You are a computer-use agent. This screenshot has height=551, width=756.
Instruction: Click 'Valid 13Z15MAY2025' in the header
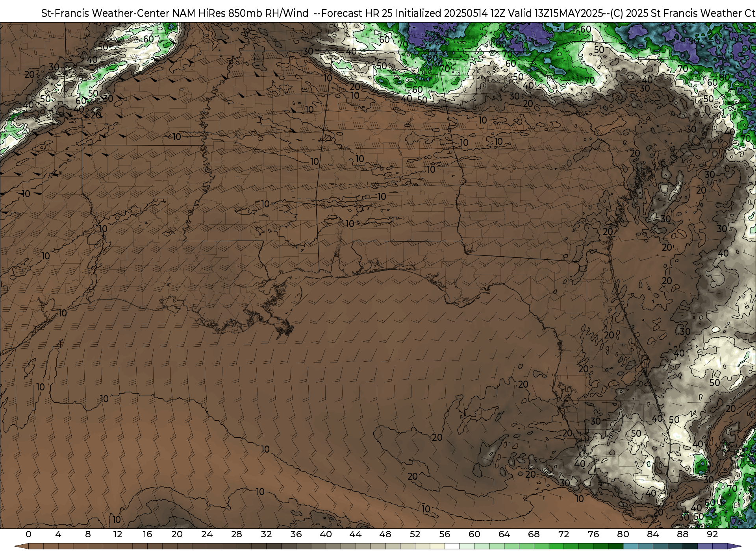(x=555, y=13)
